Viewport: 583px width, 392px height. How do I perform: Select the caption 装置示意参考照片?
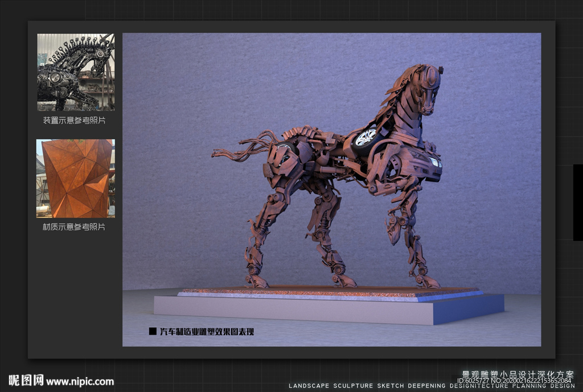point(75,121)
